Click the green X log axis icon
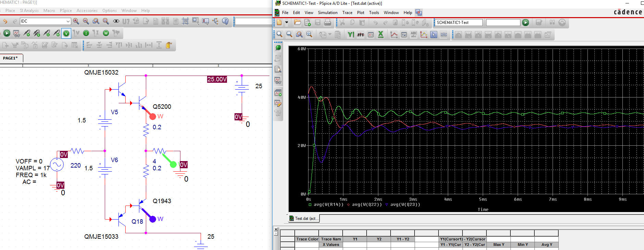The width and height of the screenshot is (644, 250). tap(381, 35)
